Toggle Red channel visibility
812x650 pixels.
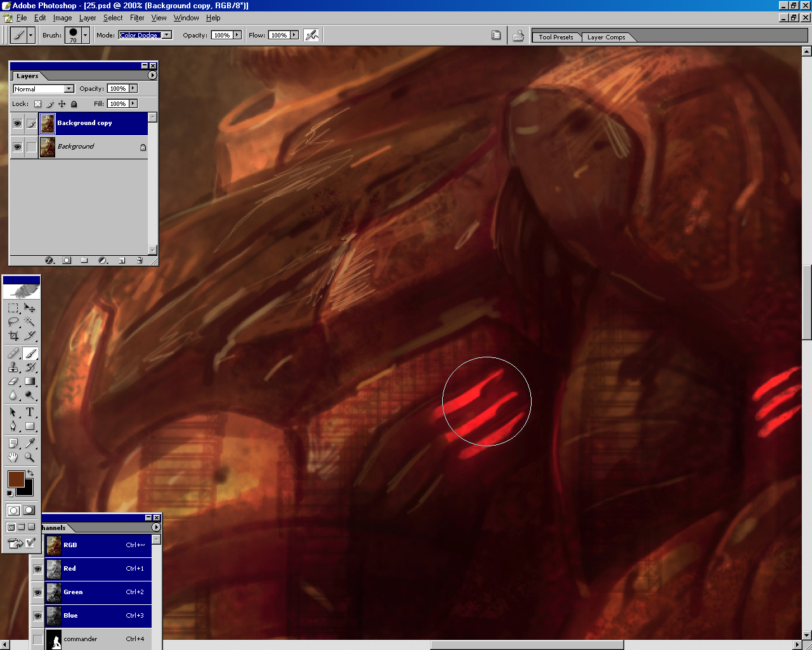tap(37, 569)
